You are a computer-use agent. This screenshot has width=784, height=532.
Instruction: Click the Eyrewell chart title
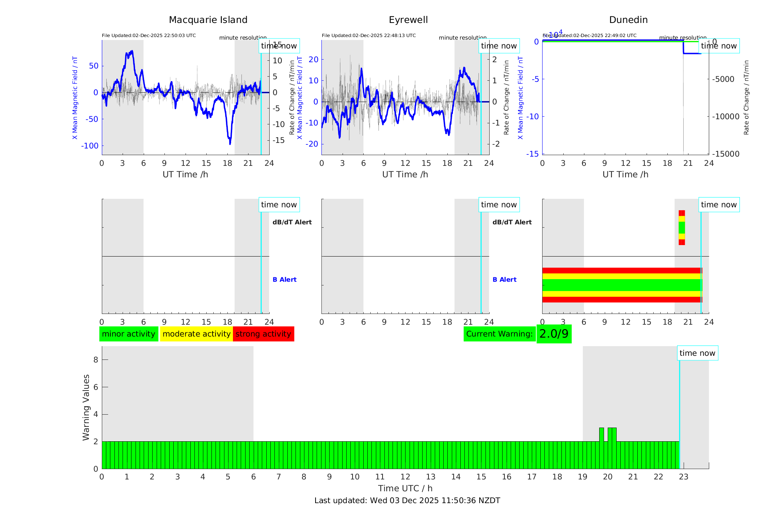(x=408, y=20)
